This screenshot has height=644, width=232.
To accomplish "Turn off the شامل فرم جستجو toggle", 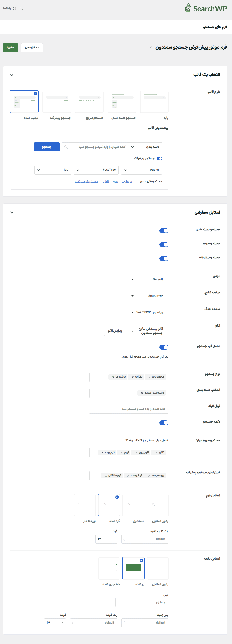I will pyautogui.click(x=164, y=347).
